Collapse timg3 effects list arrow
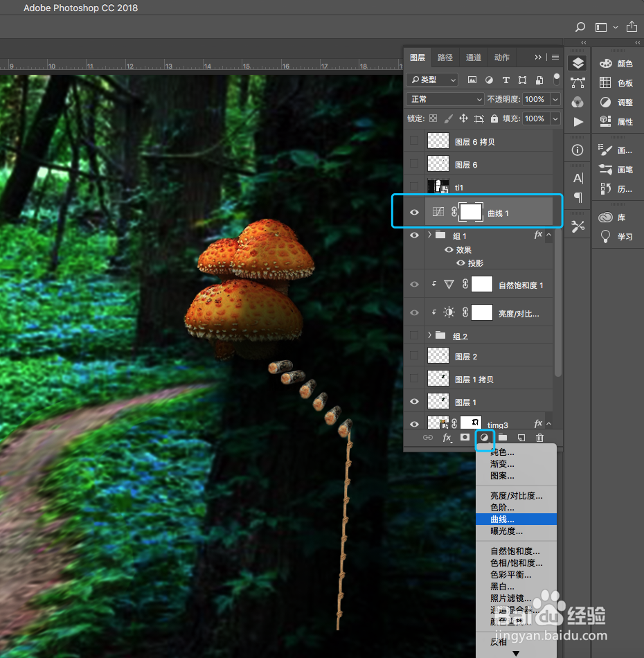644x658 pixels. pos(548,424)
